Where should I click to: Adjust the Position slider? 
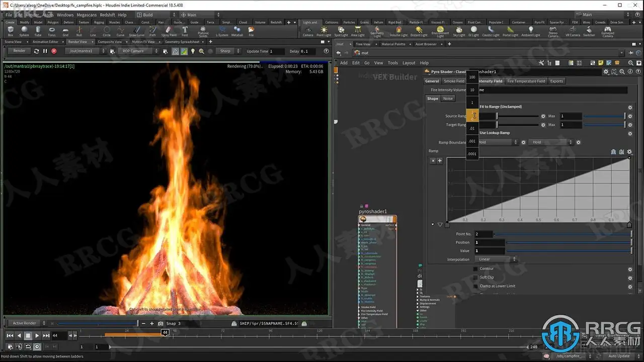569,242
